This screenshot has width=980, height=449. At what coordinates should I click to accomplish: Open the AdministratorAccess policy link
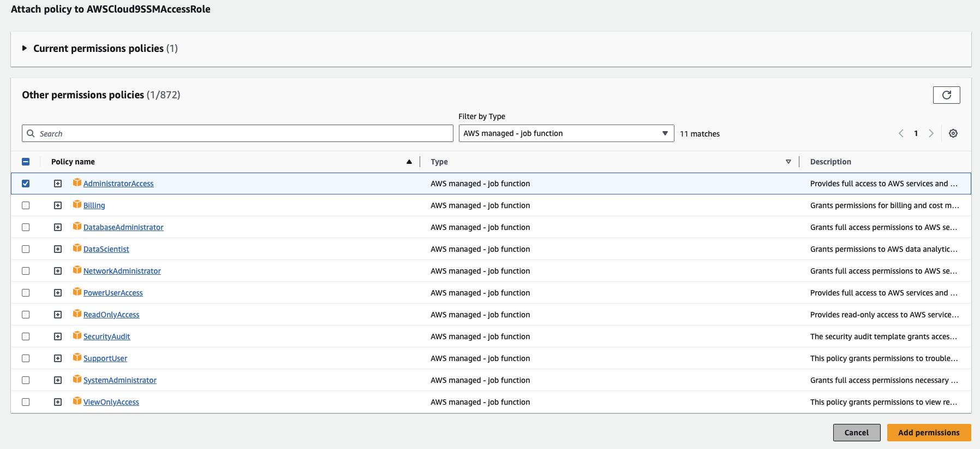coord(118,184)
